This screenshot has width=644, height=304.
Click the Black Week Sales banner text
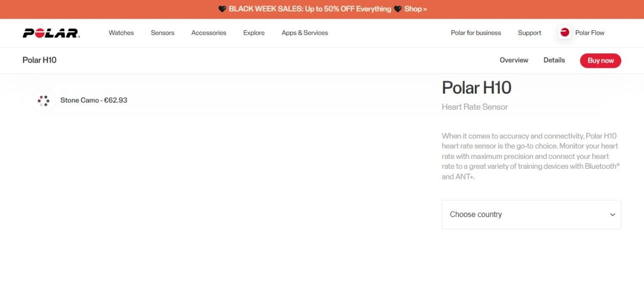pos(310,9)
